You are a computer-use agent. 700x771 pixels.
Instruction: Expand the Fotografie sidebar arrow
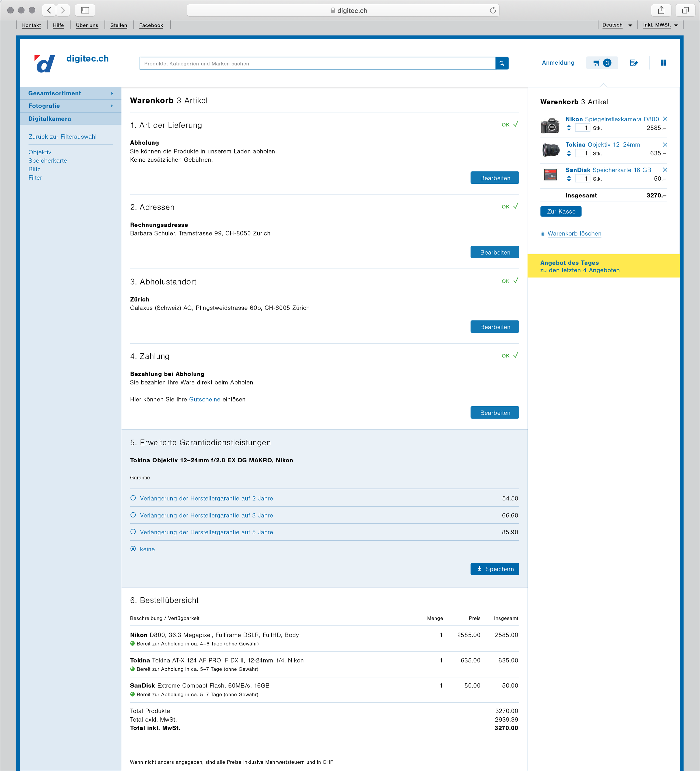[112, 106]
